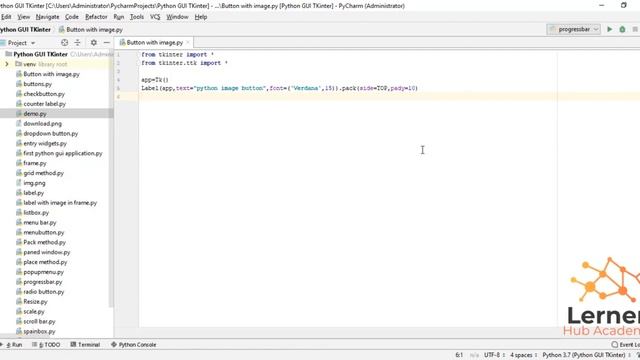This screenshot has height=360, width=640.
Task: Hide the Project tool window
Action: [107, 42]
